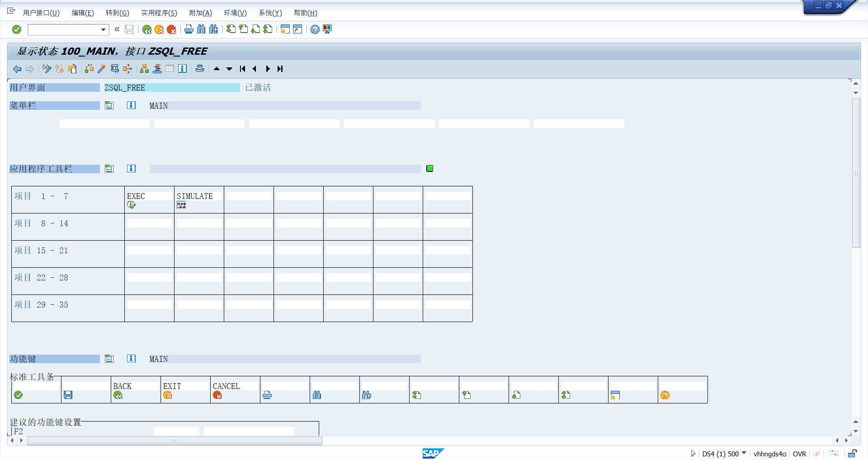Click the blue question mark Help icon in the top toolbar
868x460 pixels.
click(315, 29)
